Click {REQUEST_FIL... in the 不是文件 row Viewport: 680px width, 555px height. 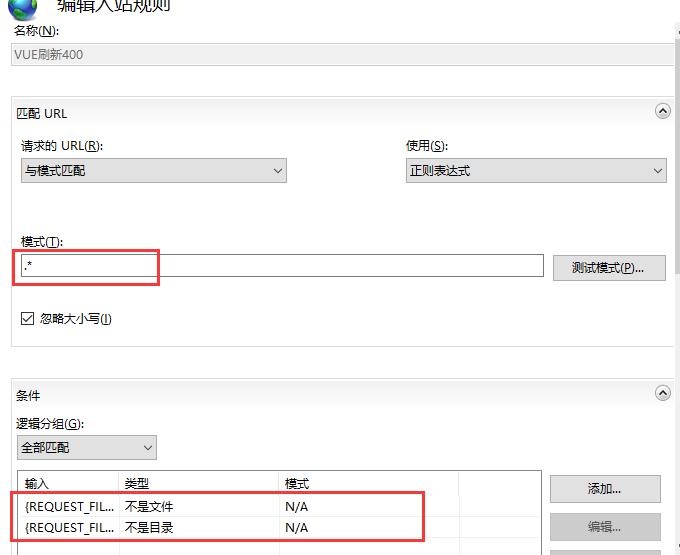(69, 506)
